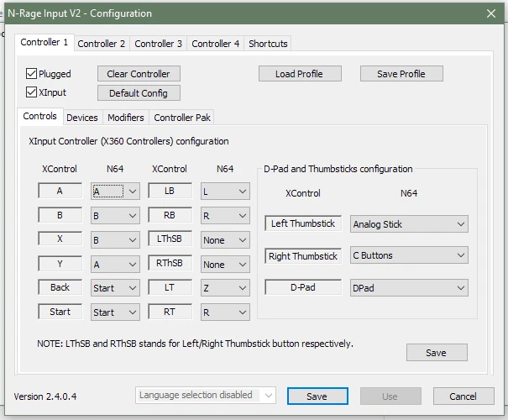508x420 pixels.
Task: Click the NOTE about LThSB and RThSB
Action: tap(195, 344)
